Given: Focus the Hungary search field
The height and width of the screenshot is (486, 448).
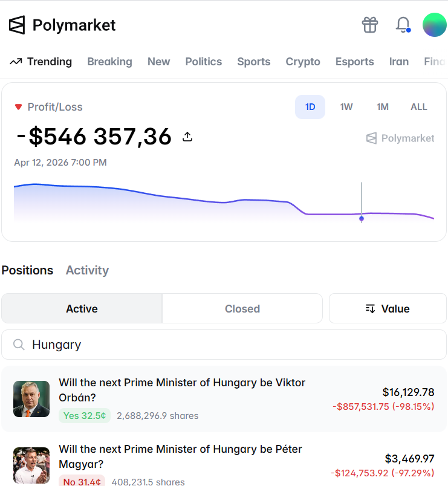Looking at the screenshot, I should (224, 345).
